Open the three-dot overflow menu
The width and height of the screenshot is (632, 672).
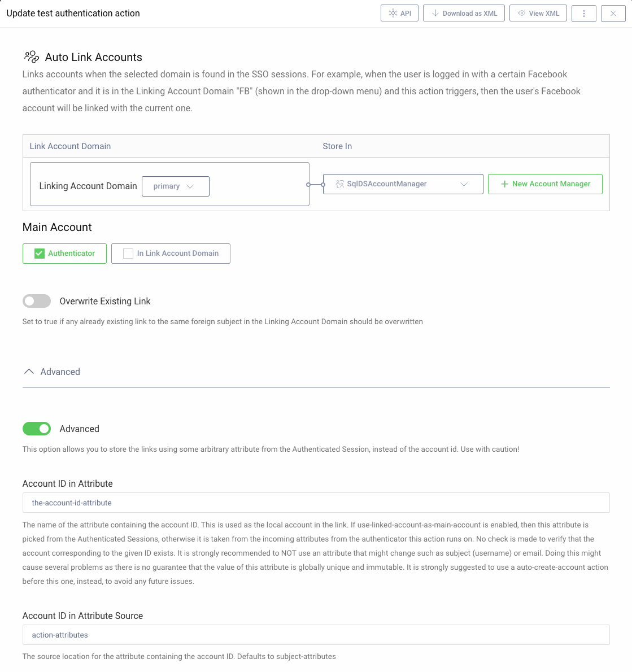584,12
